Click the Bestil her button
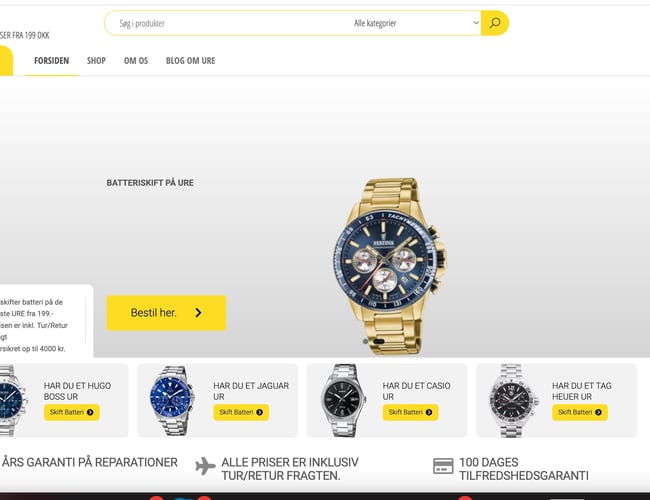This screenshot has height=500, width=650. click(x=166, y=313)
